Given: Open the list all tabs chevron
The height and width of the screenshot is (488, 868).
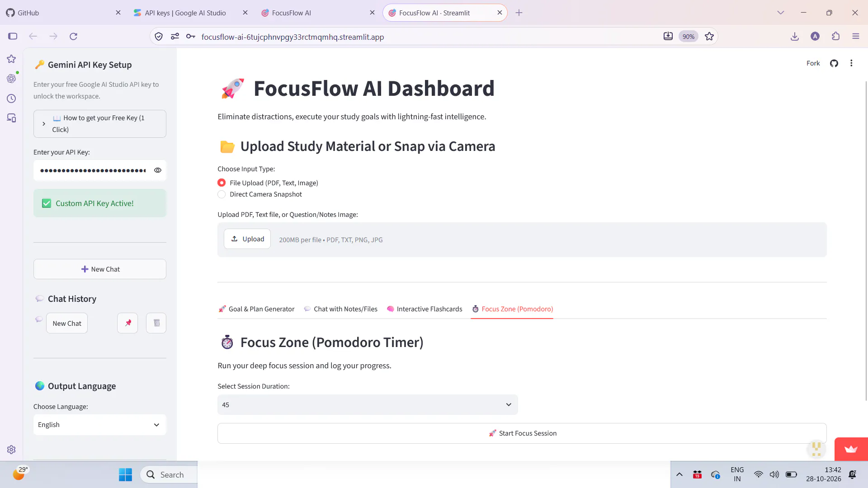Looking at the screenshot, I should click(781, 13).
